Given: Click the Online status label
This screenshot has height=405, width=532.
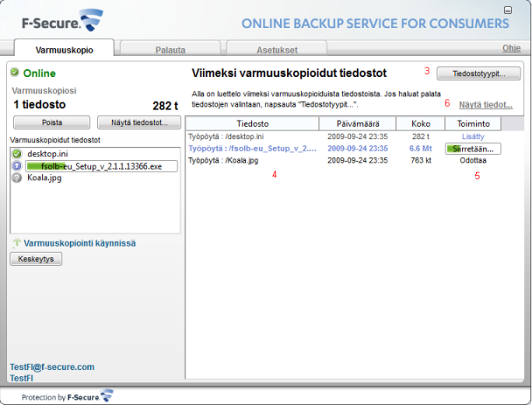Looking at the screenshot, I should click(39, 73).
